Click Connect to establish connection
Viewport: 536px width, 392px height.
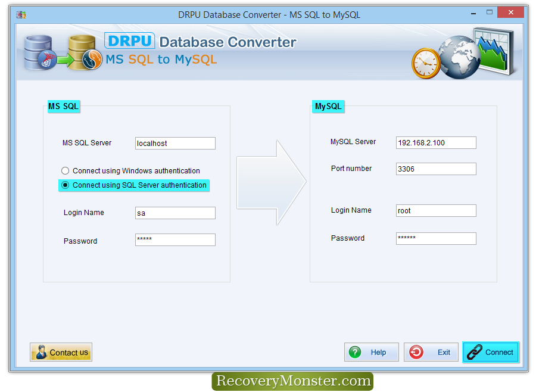click(491, 352)
